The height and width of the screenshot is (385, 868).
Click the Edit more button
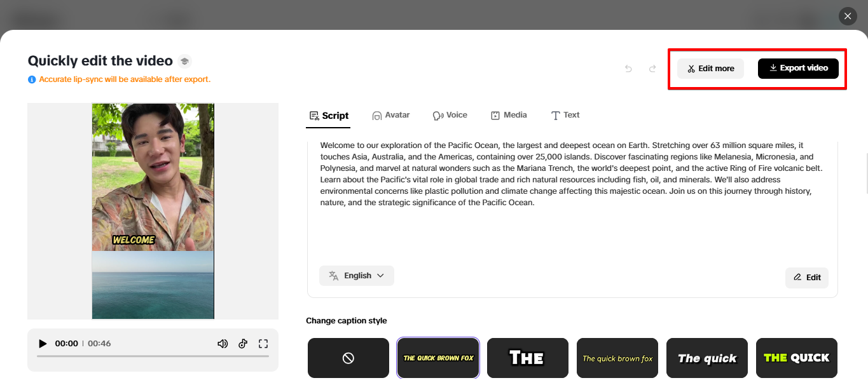pyautogui.click(x=710, y=69)
